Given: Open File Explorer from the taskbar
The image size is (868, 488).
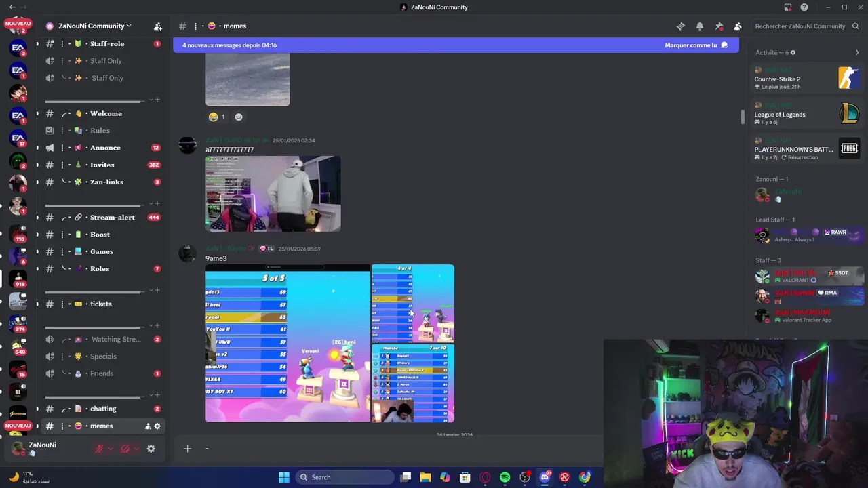Looking at the screenshot, I should [425, 477].
